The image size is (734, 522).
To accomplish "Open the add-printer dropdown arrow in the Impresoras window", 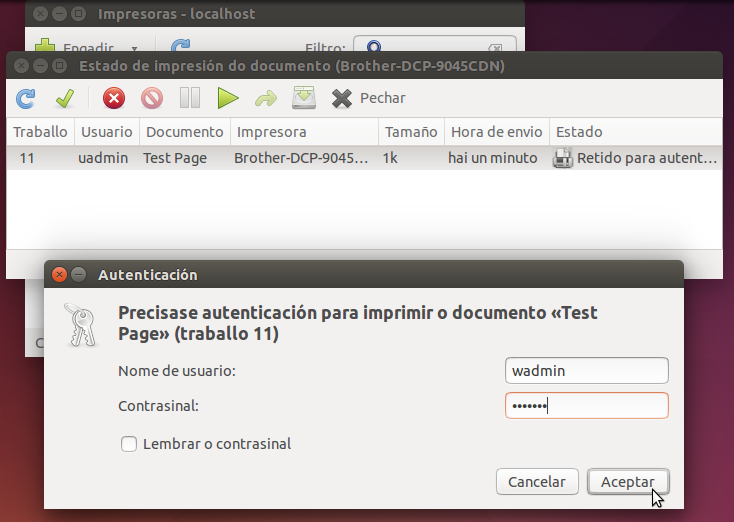I will [x=134, y=48].
